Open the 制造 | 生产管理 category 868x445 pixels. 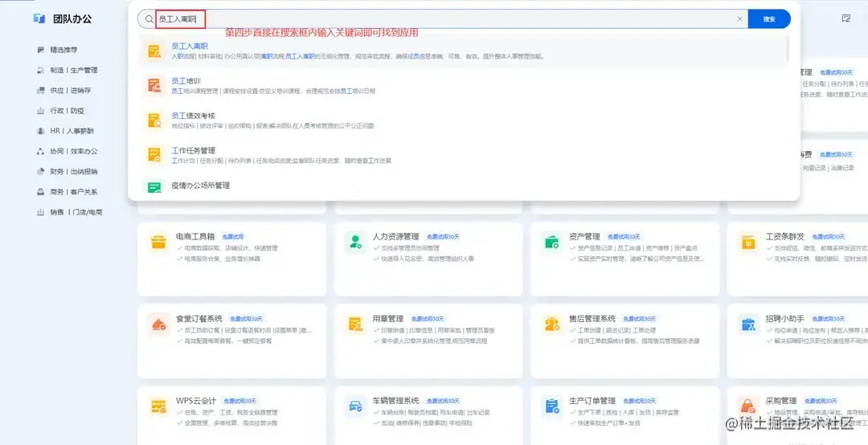[x=74, y=71]
